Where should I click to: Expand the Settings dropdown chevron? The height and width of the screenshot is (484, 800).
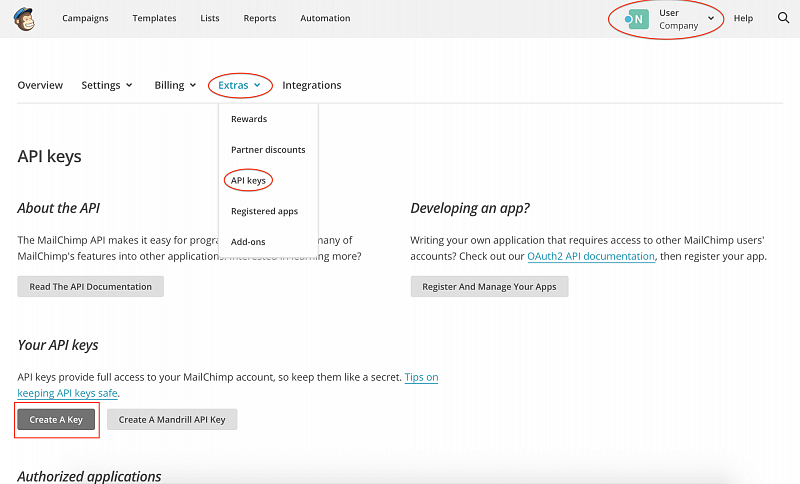click(129, 85)
